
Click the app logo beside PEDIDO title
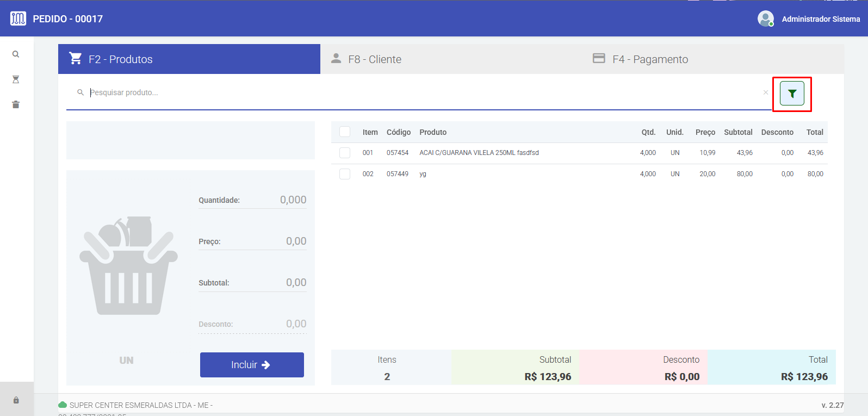coord(18,19)
